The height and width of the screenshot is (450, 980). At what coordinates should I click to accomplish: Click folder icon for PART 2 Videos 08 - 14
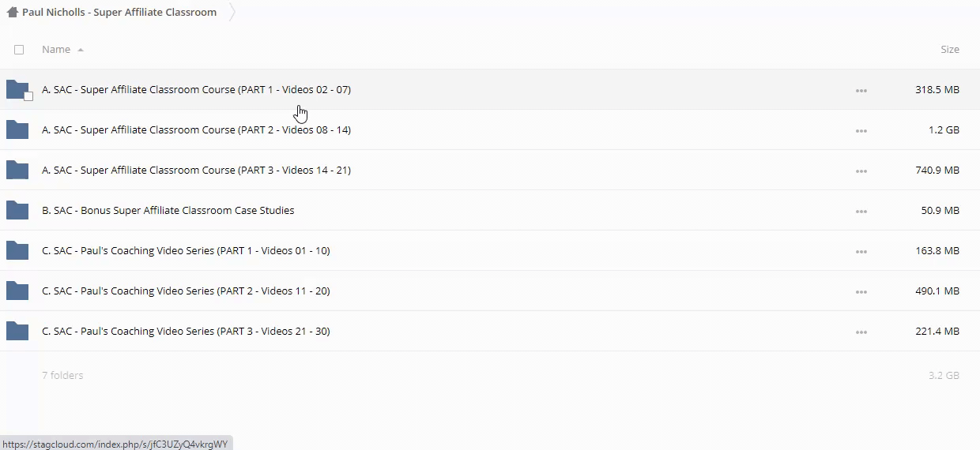tap(17, 129)
